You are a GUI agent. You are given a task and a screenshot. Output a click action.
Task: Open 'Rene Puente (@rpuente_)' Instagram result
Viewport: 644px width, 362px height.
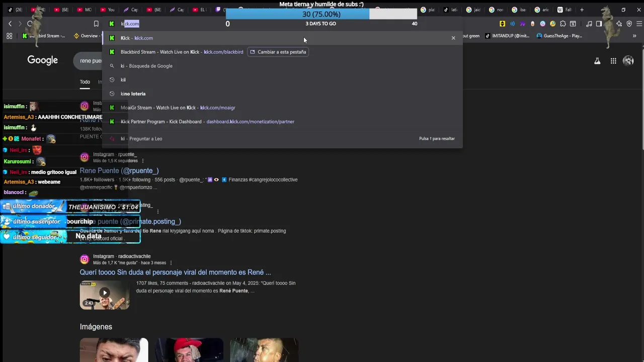[x=119, y=170]
